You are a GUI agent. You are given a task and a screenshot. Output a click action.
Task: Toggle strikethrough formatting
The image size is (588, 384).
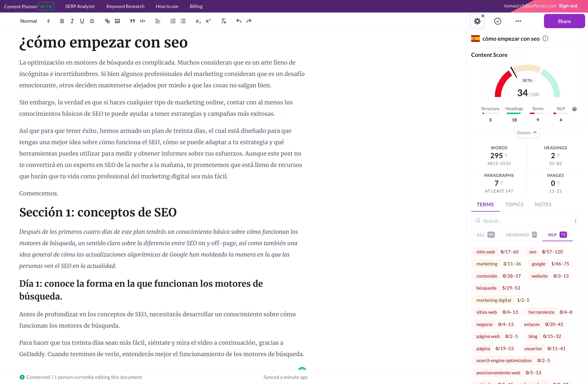[x=92, y=21]
